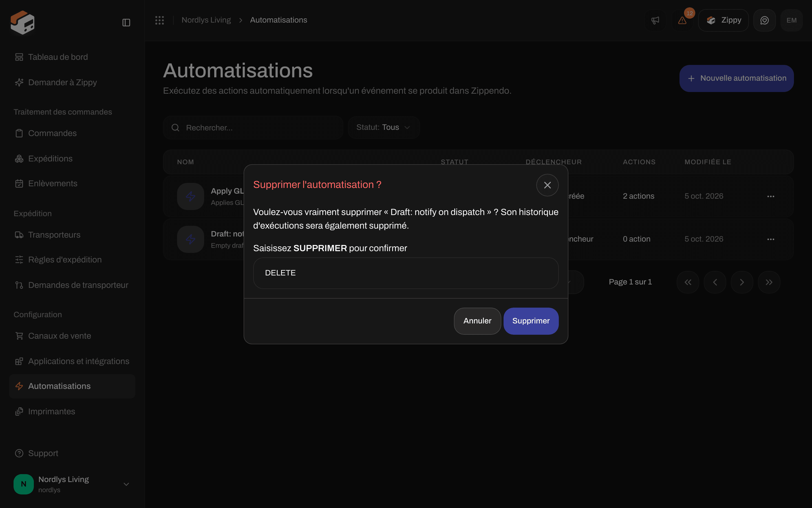812x508 pixels.
Task: Open Canaux de vente
Action: (72, 336)
